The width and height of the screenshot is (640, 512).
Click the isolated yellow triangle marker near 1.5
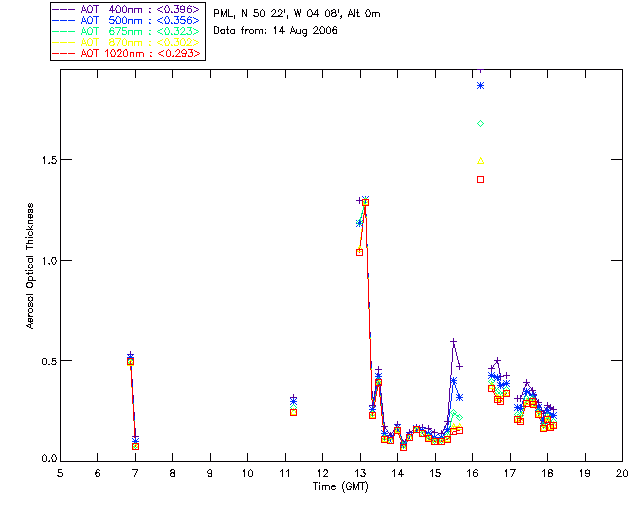pyautogui.click(x=481, y=160)
